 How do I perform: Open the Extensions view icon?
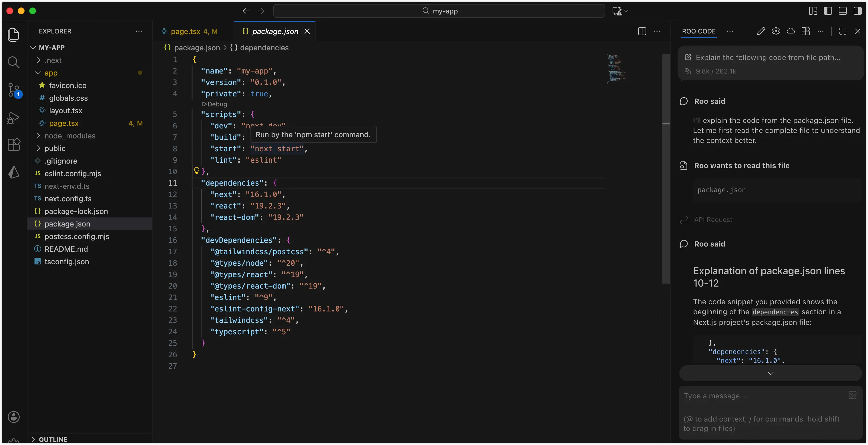tap(13, 145)
